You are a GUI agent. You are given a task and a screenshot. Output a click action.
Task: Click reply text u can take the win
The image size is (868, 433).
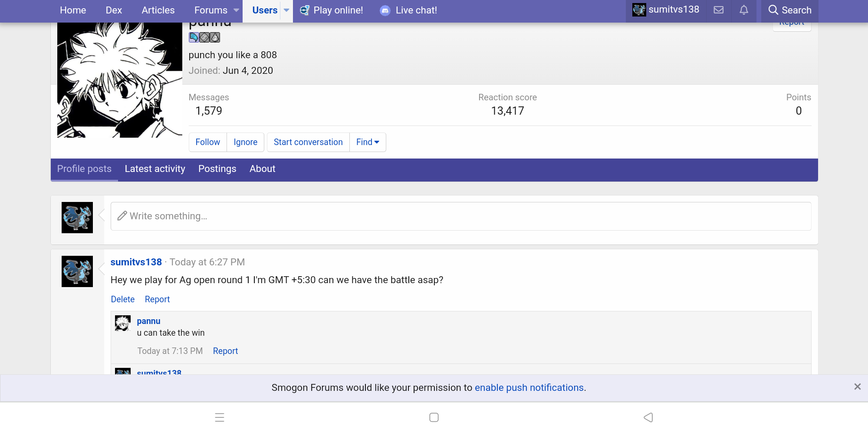[171, 333]
